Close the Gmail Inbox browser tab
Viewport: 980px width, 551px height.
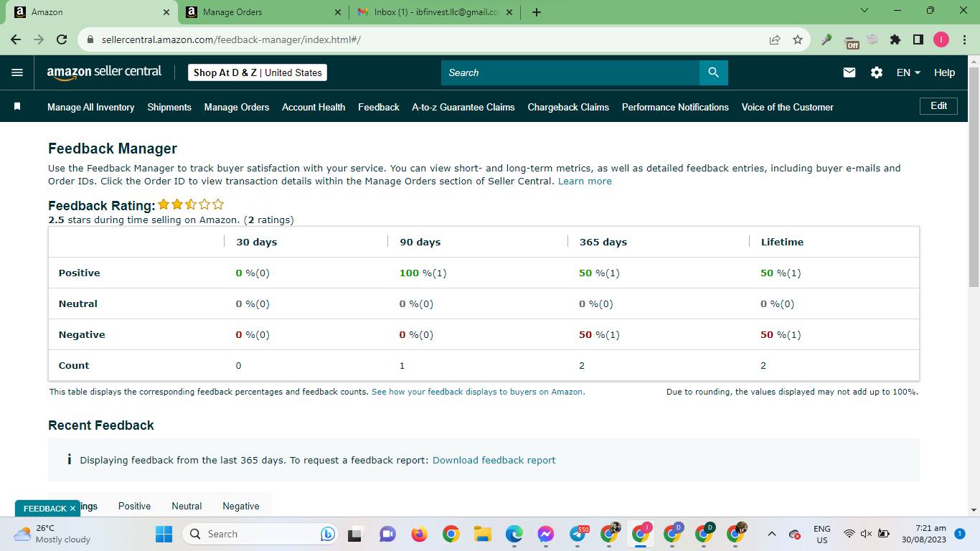(509, 12)
